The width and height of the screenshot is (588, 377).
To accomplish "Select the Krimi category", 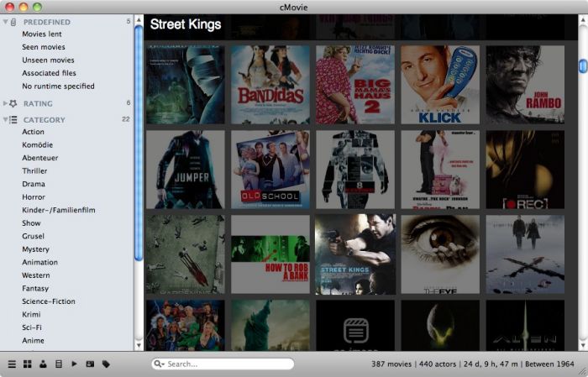I will tap(31, 314).
